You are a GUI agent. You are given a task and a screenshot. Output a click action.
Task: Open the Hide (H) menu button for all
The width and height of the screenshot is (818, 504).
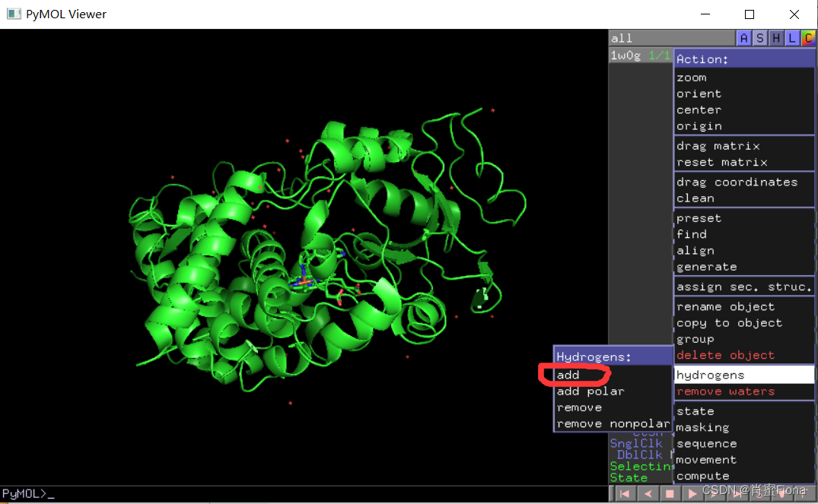pyautogui.click(x=775, y=37)
